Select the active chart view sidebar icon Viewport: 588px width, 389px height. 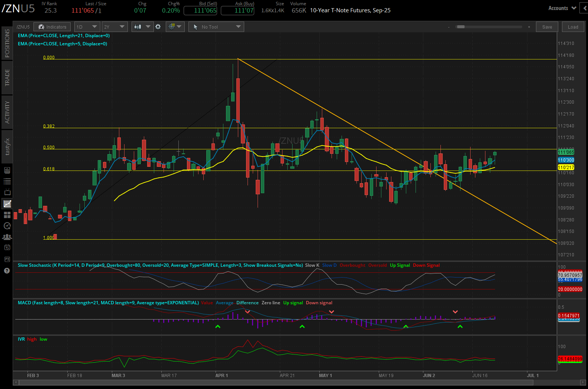click(x=7, y=204)
